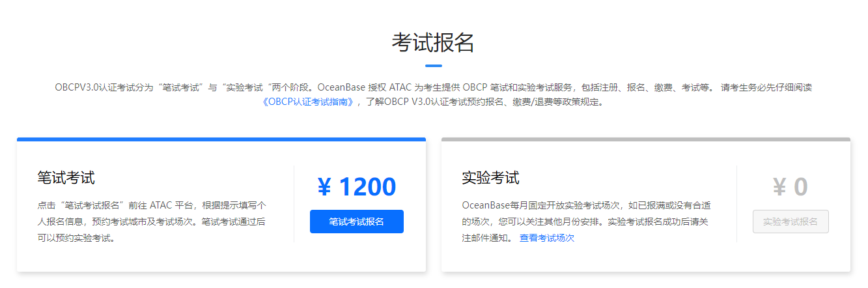The height and width of the screenshot is (288, 868).
Task: Select the 笔试考试 card title
Action: tap(66, 177)
